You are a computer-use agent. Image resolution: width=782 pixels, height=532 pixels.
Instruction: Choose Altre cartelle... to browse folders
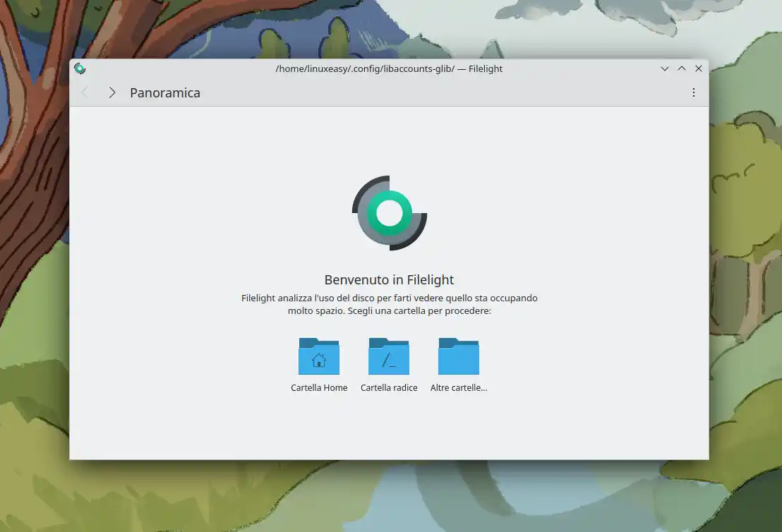(459, 387)
